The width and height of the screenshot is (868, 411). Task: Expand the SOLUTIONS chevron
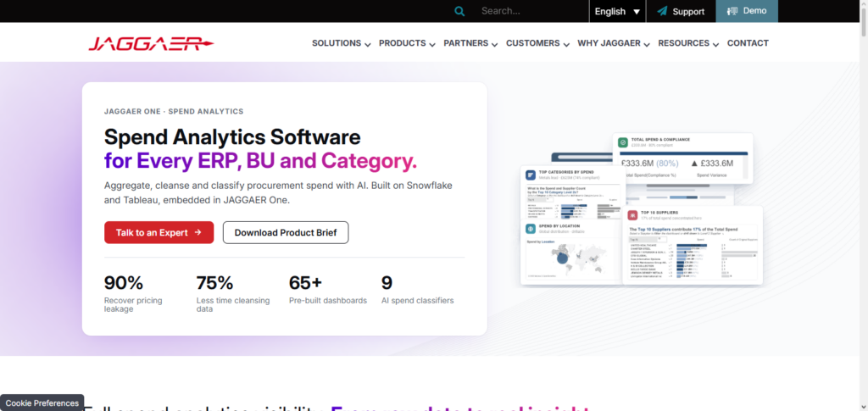tap(368, 44)
